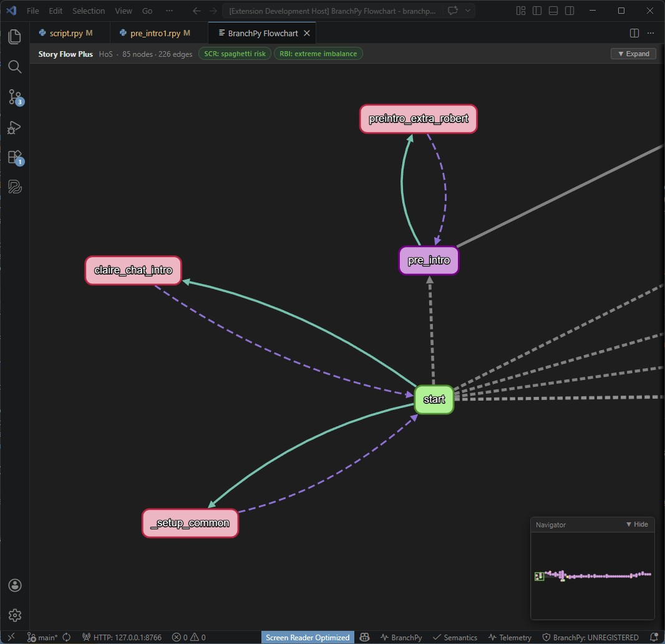665x644 pixels.
Task: Open the command center dropdown chevron
Action: point(468,10)
